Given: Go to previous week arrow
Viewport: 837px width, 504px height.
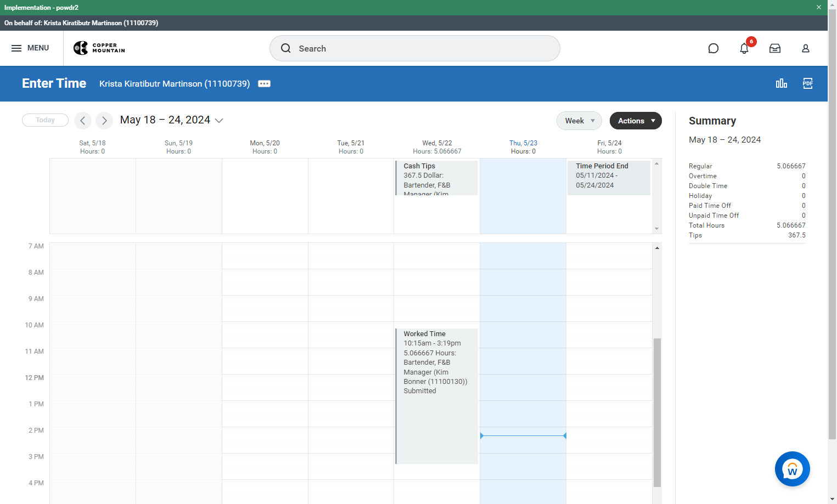Looking at the screenshot, I should 83,121.
